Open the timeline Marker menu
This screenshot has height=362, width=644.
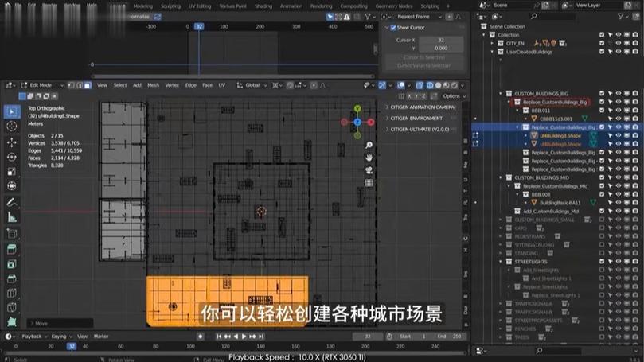(x=101, y=337)
